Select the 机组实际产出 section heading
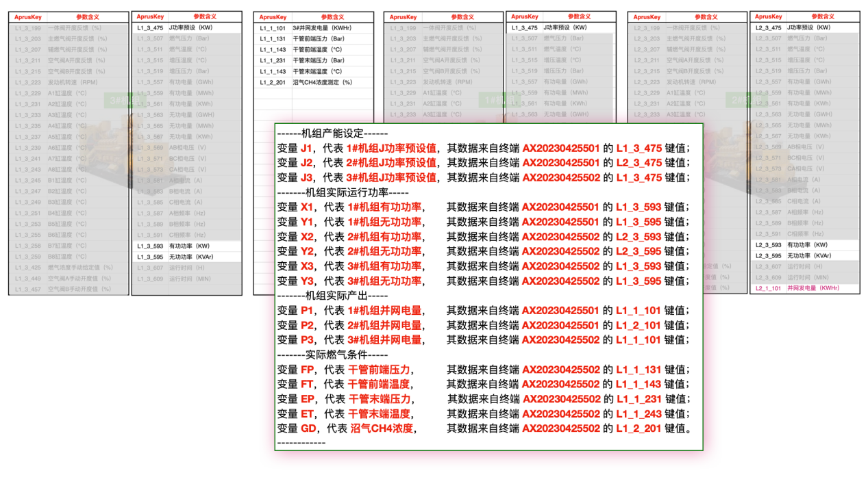Image resolution: width=868 pixels, height=488 pixels. pos(333,296)
